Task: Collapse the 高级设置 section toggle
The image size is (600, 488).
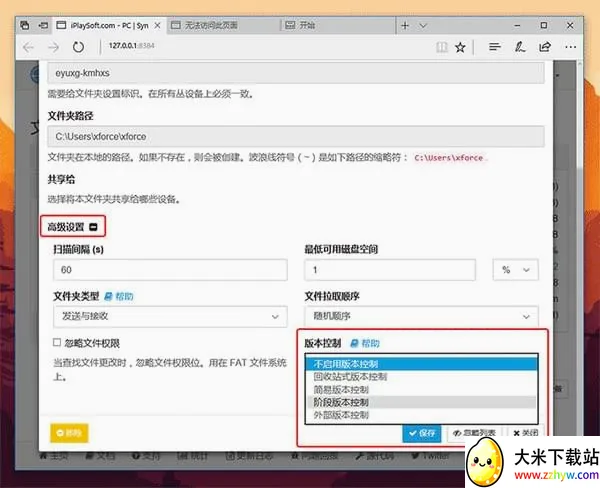Action: 93,227
